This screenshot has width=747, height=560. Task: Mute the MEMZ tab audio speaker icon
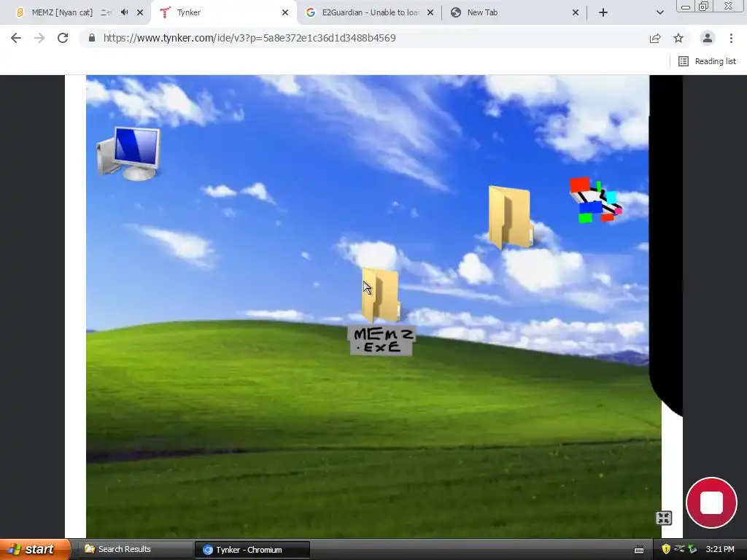click(124, 12)
